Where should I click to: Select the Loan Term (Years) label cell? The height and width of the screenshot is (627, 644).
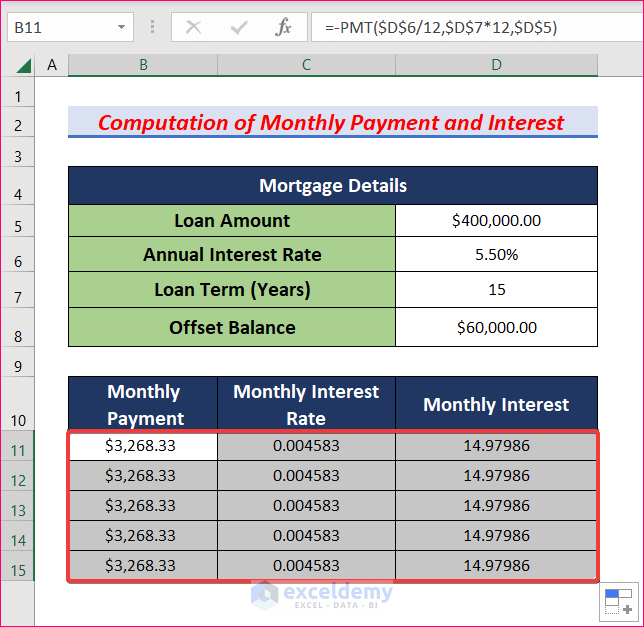(x=232, y=289)
